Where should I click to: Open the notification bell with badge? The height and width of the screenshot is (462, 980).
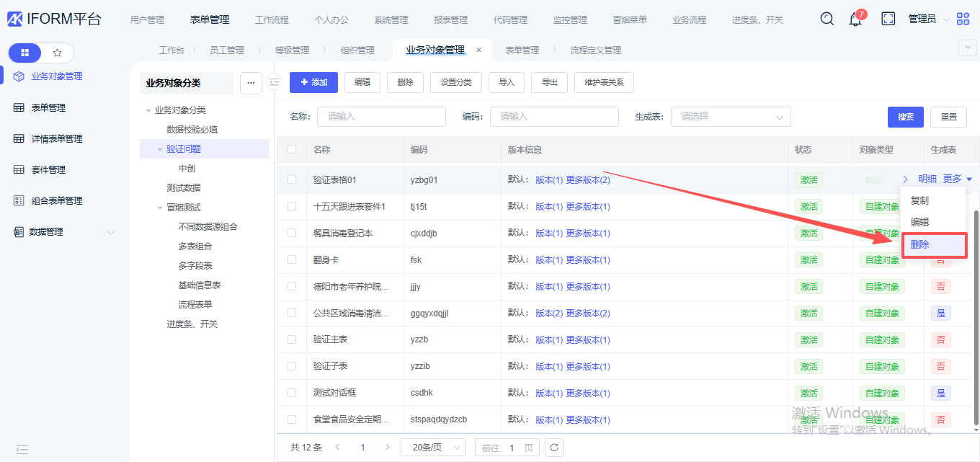pyautogui.click(x=855, y=19)
